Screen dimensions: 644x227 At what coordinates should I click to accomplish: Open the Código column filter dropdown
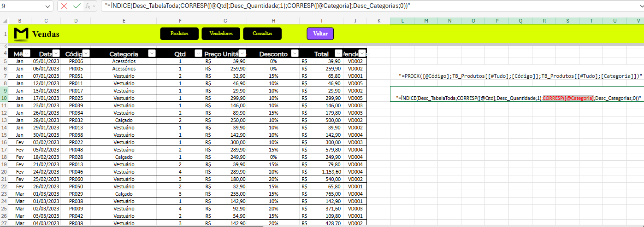pyautogui.click(x=86, y=53)
